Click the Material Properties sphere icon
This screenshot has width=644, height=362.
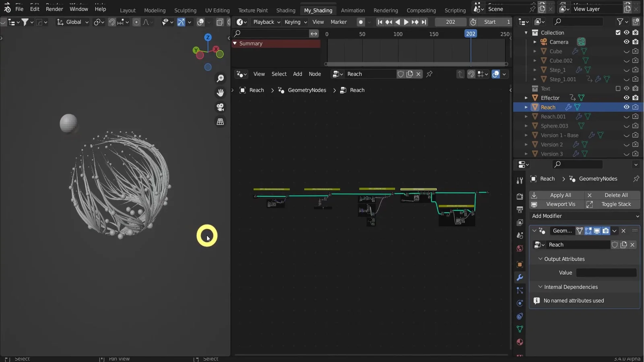[520, 341]
